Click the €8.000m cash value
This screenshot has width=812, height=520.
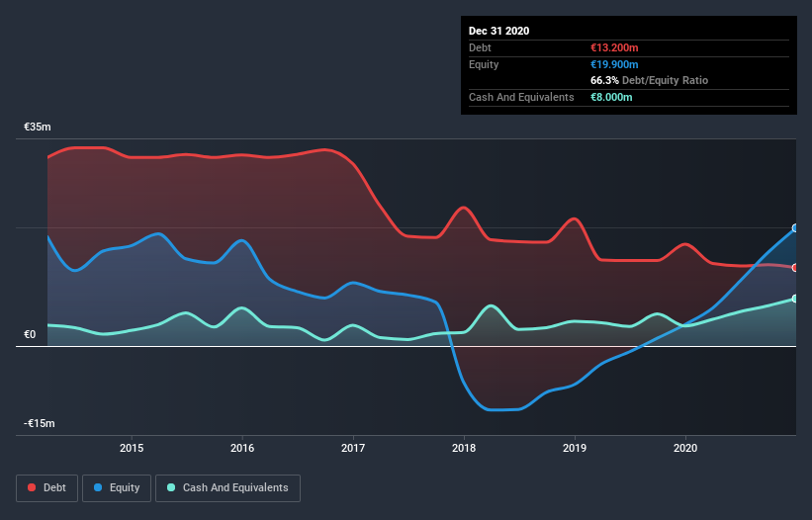click(x=611, y=97)
